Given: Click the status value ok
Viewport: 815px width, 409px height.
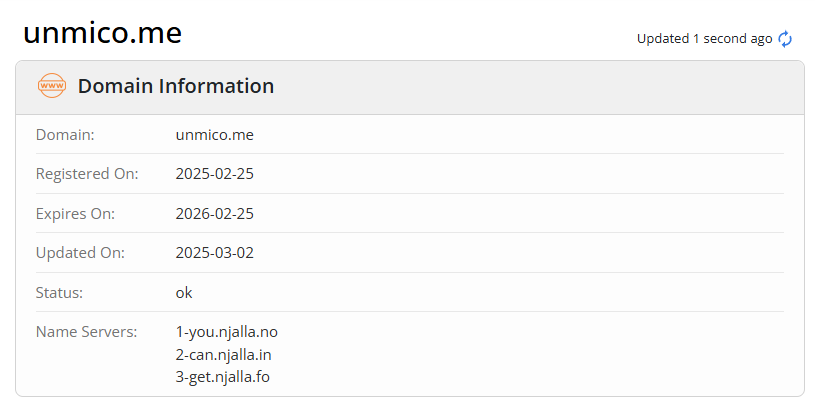Looking at the screenshot, I should coord(184,292).
